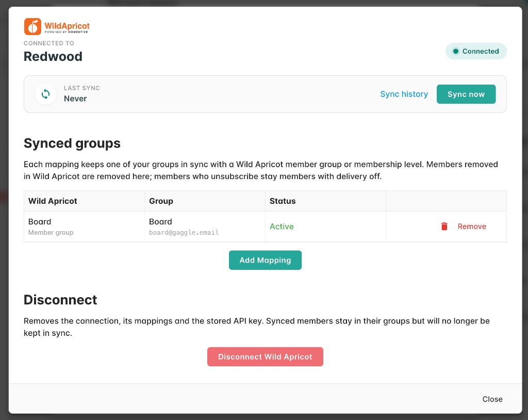
Task: Open the Sync history link
Action: [404, 94]
